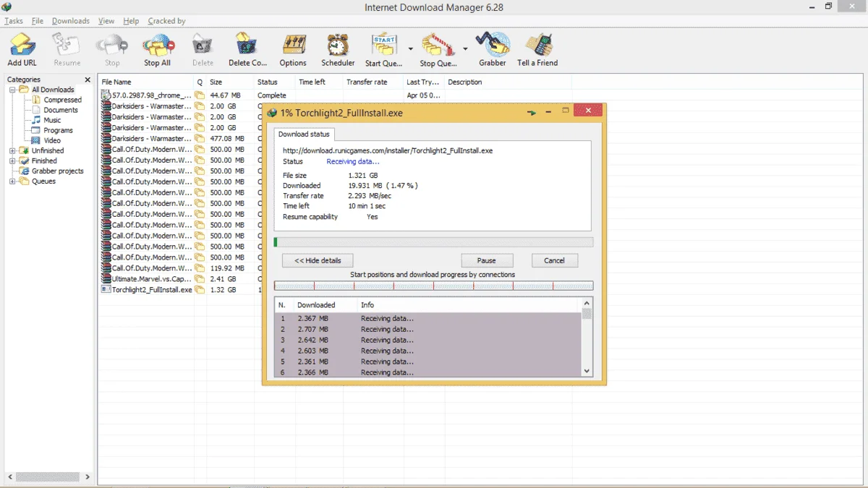Click the connections progress segment bar
Screen dimensions: 868x488
click(x=433, y=286)
